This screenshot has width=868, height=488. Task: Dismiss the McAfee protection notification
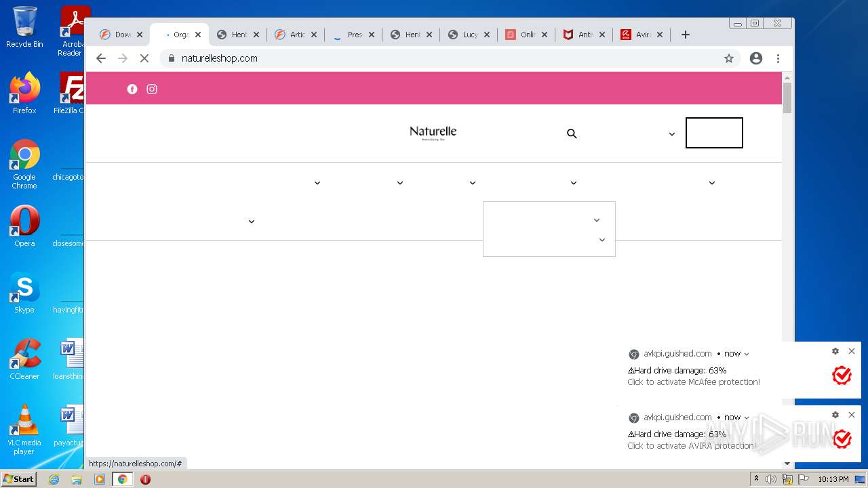(x=852, y=351)
